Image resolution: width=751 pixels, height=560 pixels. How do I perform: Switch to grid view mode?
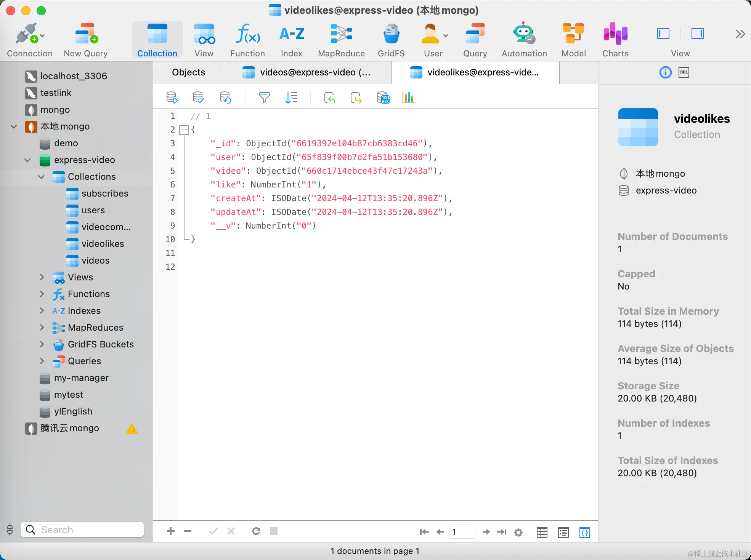click(542, 532)
